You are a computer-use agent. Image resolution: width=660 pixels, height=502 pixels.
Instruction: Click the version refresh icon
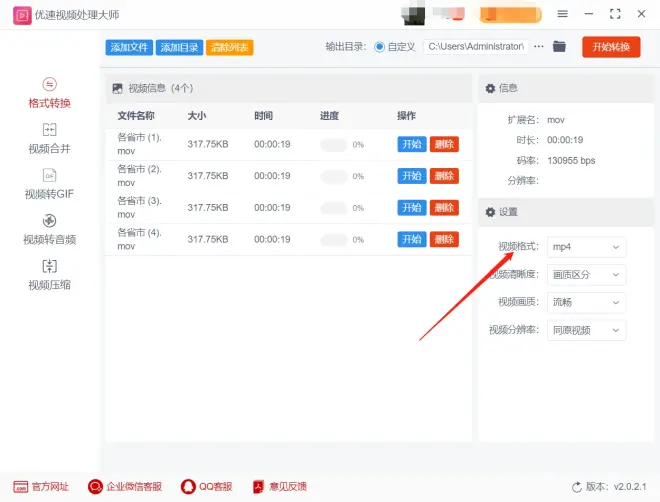tap(577, 487)
